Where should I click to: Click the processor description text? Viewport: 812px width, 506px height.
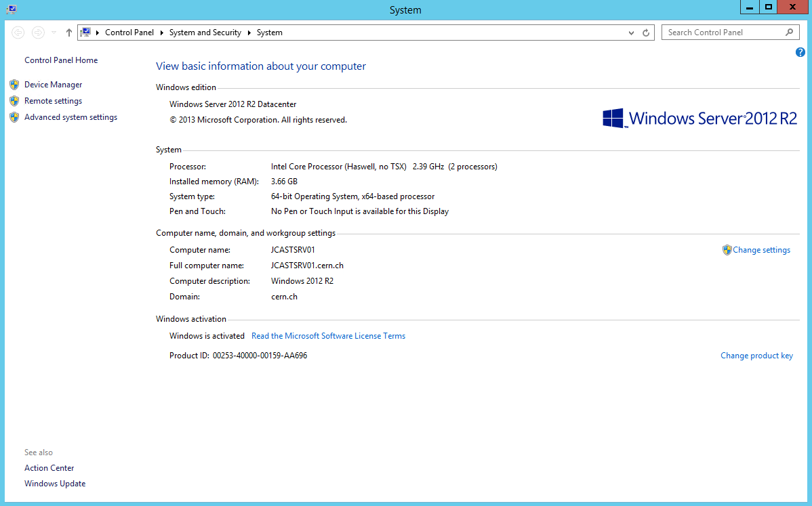tap(384, 167)
